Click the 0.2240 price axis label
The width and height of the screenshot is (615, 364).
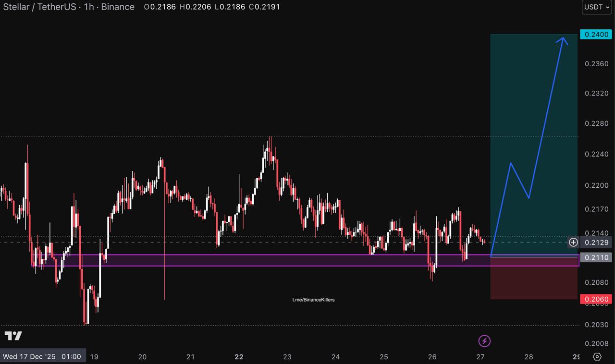[596, 154]
